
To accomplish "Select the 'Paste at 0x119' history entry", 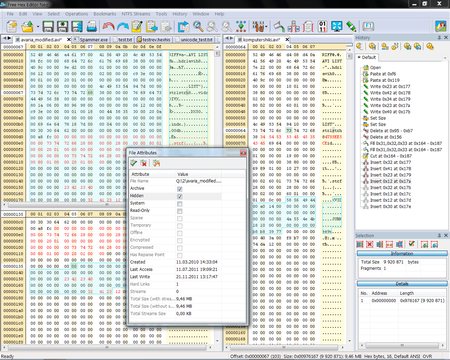I will coord(384,80).
